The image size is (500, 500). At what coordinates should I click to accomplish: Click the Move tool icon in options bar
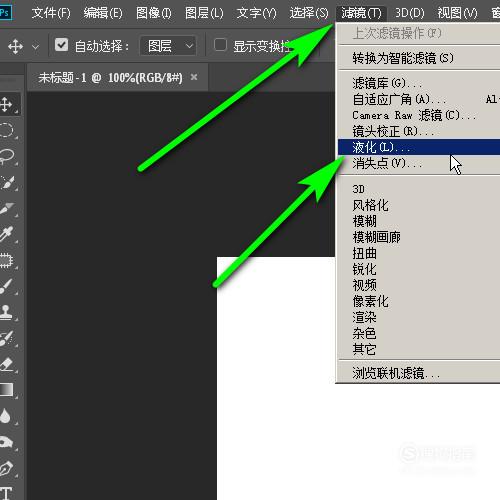pos(15,46)
